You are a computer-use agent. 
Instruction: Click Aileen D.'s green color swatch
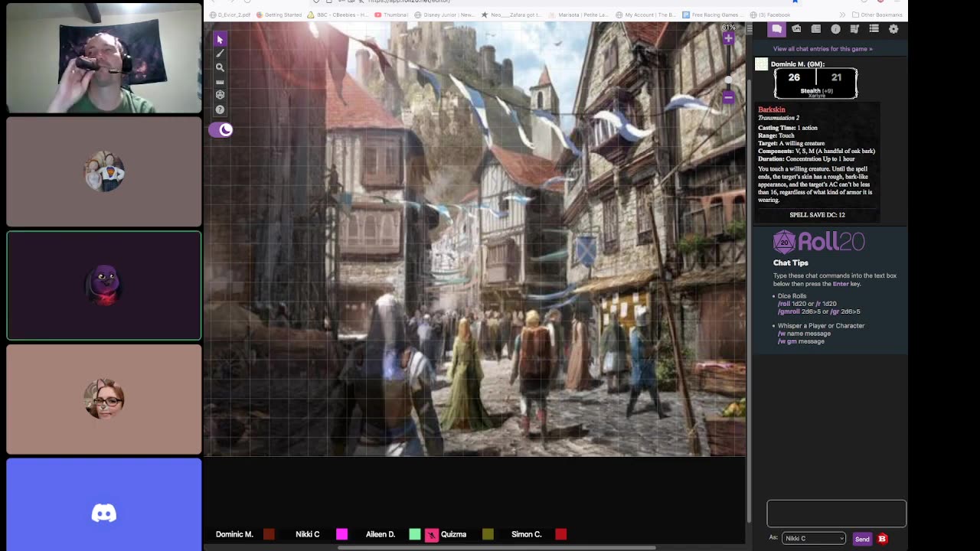point(414,534)
